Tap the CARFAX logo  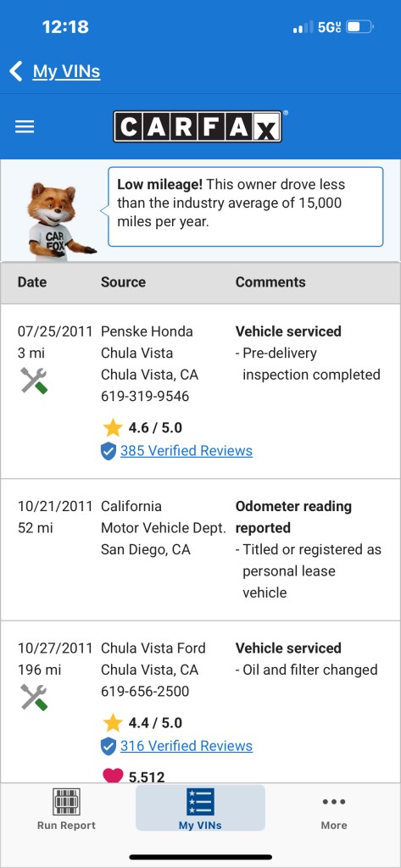tap(198, 126)
